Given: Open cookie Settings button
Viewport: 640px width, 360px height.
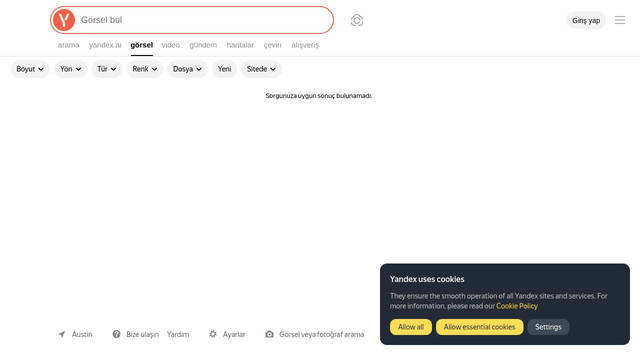Looking at the screenshot, I should click(548, 327).
